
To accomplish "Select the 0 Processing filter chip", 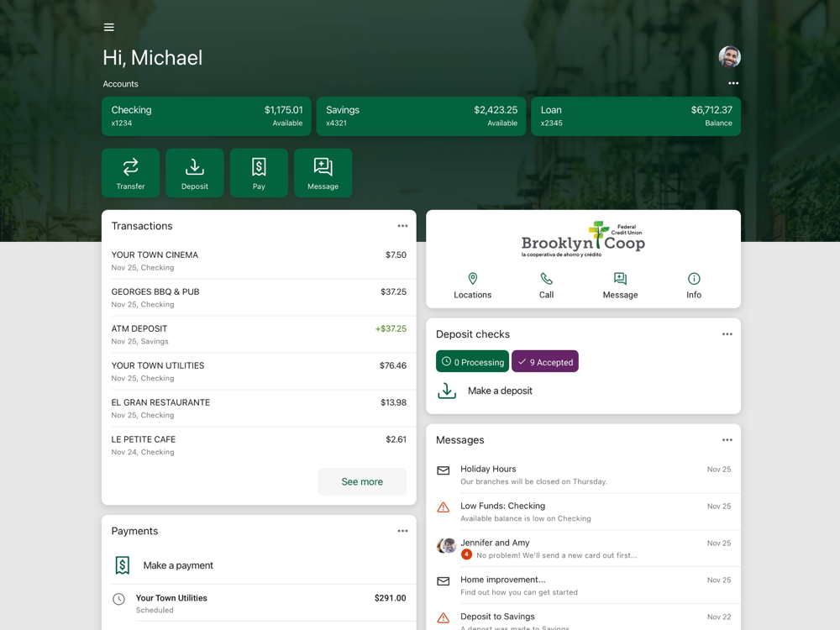I will click(472, 361).
